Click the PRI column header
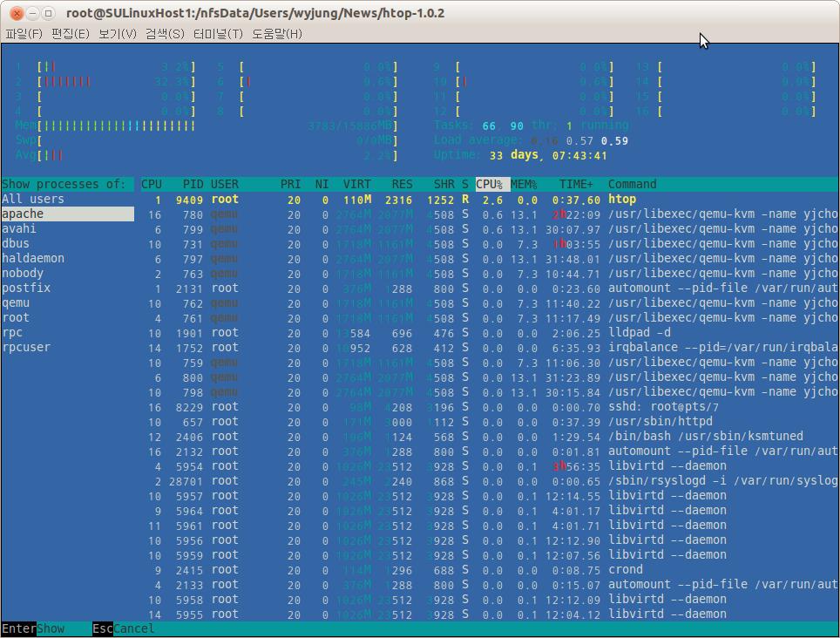 [290, 184]
